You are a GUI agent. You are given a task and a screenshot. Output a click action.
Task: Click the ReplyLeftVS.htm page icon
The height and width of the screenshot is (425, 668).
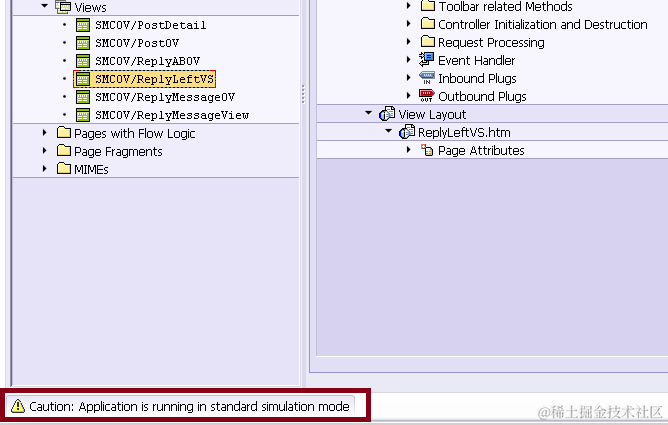(406, 132)
